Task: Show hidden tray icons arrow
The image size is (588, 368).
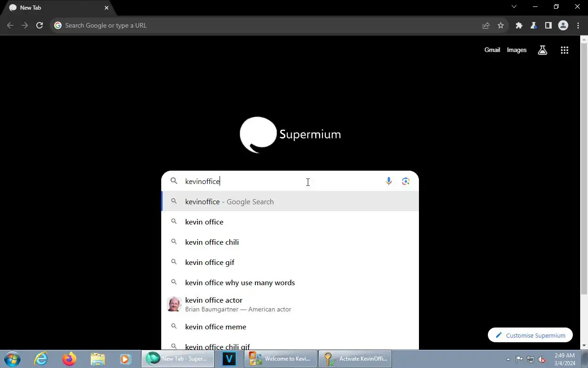Action: point(508,359)
